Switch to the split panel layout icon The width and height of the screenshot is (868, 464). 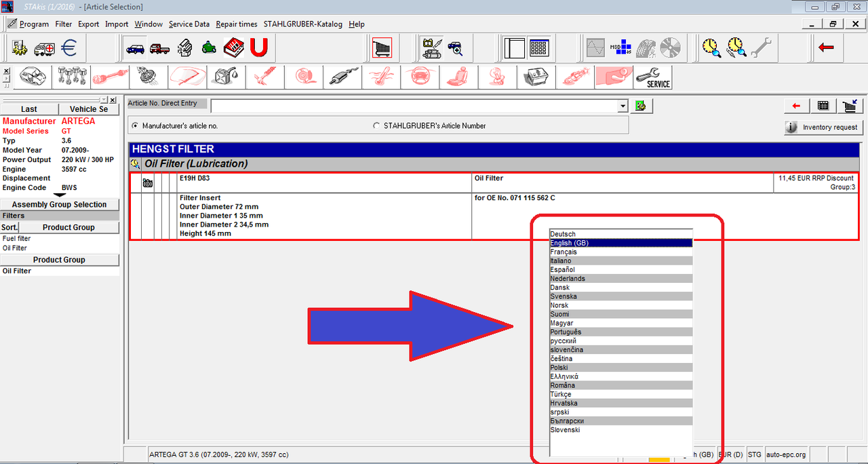[x=515, y=48]
